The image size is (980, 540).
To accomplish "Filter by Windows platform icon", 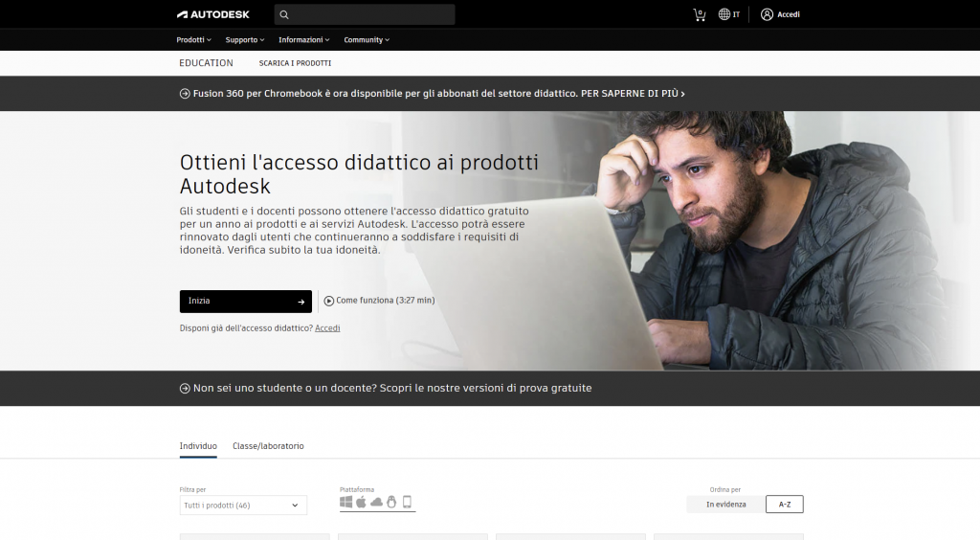I will tap(345, 502).
